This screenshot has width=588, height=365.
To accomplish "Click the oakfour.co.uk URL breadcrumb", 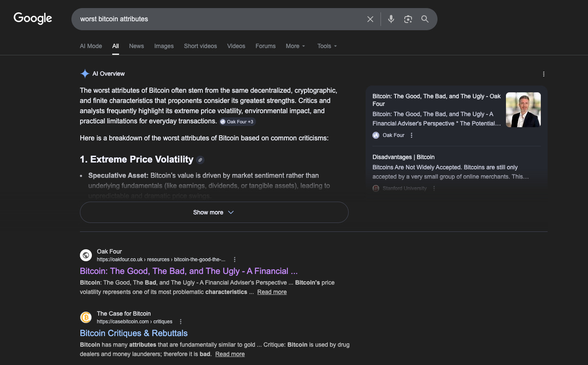I will (x=161, y=259).
